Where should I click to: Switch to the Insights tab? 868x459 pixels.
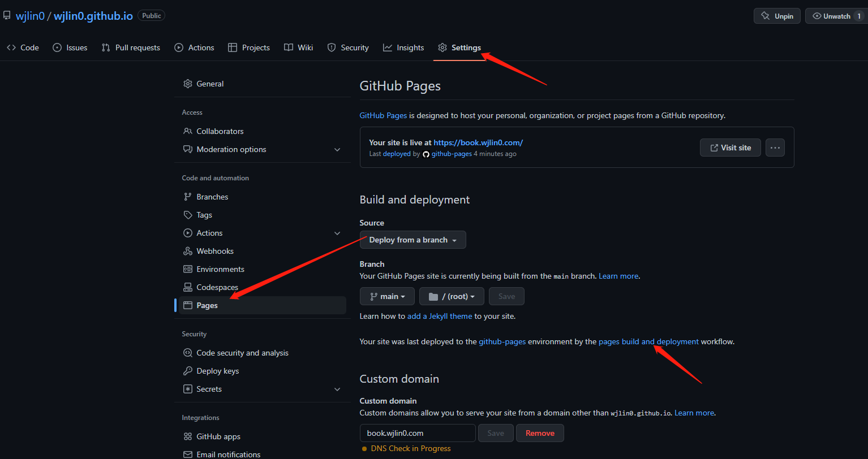point(403,47)
